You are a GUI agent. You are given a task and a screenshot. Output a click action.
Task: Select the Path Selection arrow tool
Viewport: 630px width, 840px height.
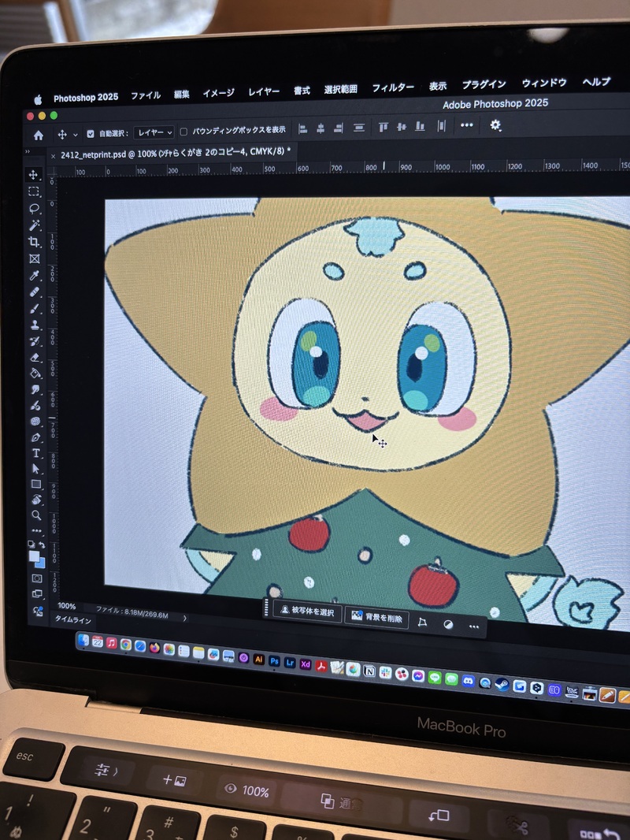[36, 469]
